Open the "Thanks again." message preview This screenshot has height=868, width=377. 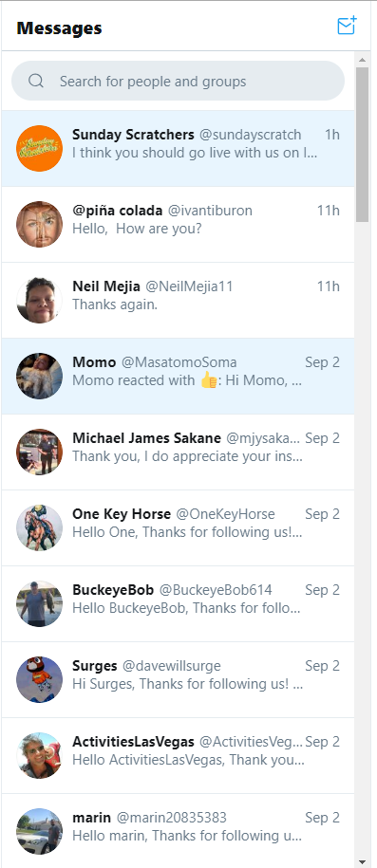tap(115, 304)
